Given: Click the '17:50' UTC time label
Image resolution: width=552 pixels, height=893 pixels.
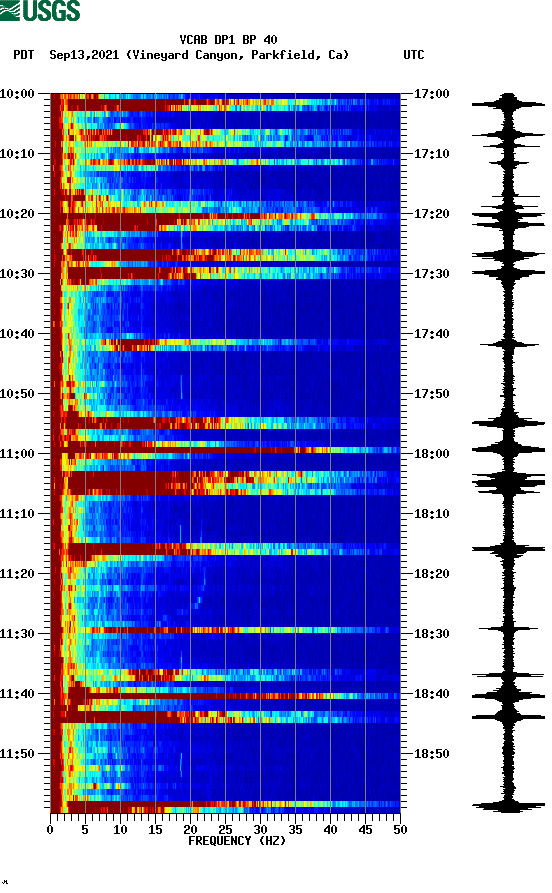Looking at the screenshot, I should coord(431,394).
